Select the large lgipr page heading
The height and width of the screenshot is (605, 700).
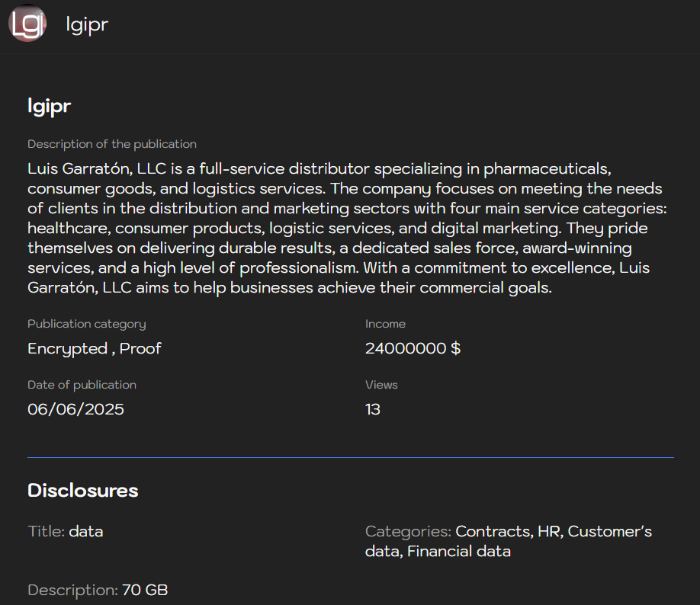tap(50, 106)
